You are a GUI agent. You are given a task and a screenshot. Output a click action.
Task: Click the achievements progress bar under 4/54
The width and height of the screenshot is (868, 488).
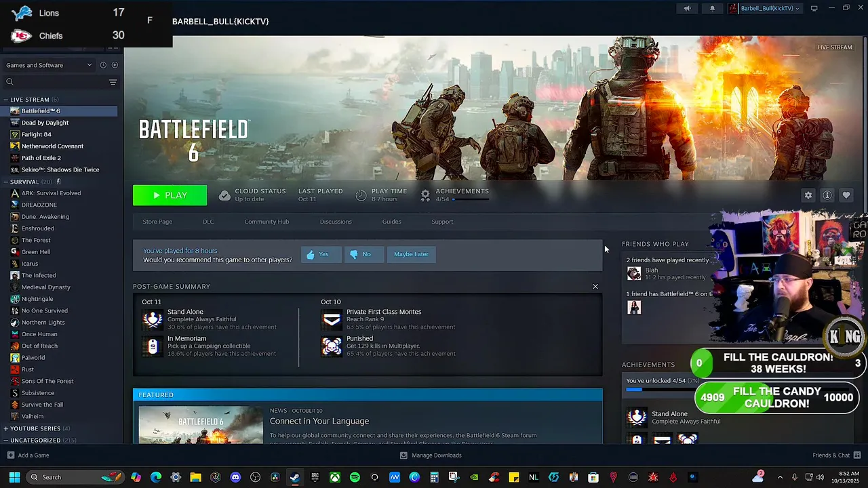[x=471, y=199]
